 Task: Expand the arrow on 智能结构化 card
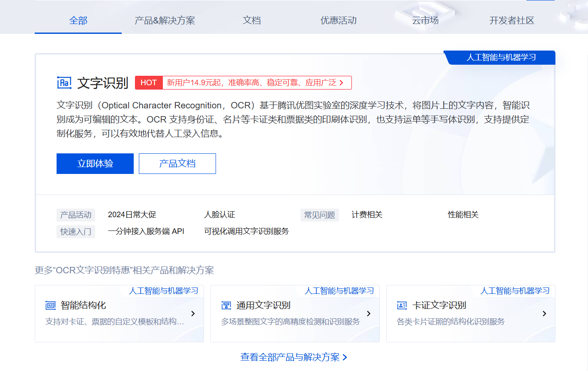coord(193,314)
